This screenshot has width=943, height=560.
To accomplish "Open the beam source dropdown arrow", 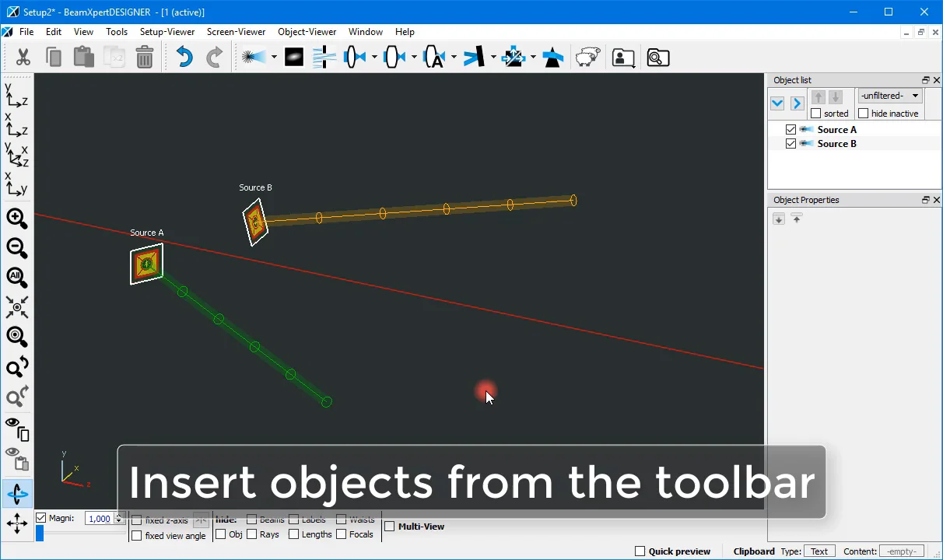I will [x=274, y=58].
